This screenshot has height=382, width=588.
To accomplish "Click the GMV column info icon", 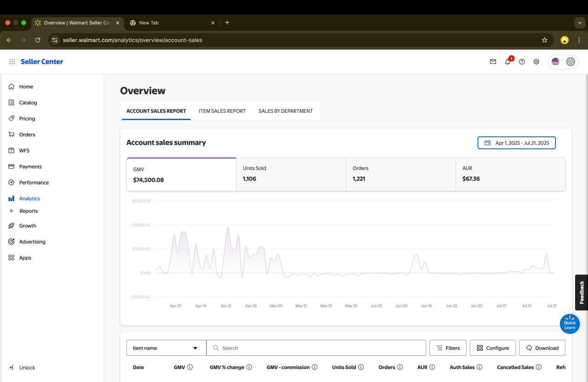I will (190, 367).
